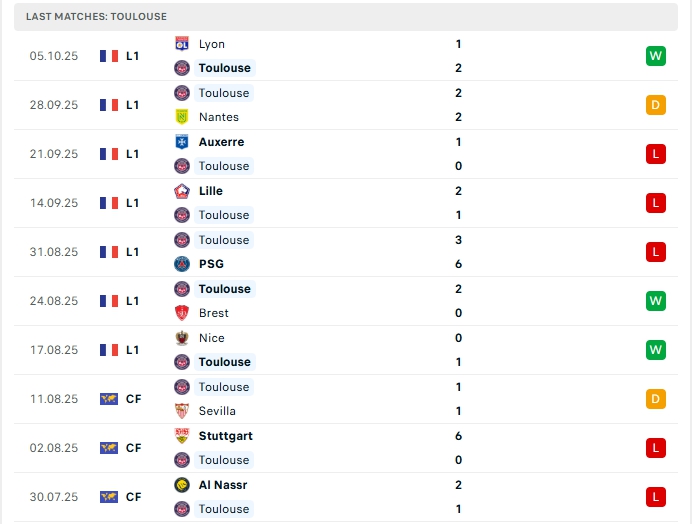Image resolution: width=692 pixels, height=524 pixels.
Task: Click the orange D badge for Nantes match
Action: point(656,105)
